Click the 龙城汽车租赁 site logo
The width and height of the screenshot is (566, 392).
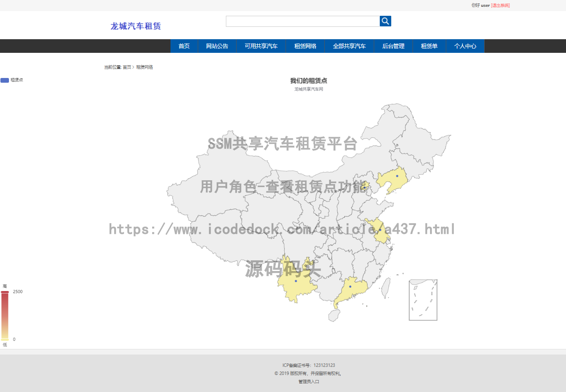click(x=136, y=26)
